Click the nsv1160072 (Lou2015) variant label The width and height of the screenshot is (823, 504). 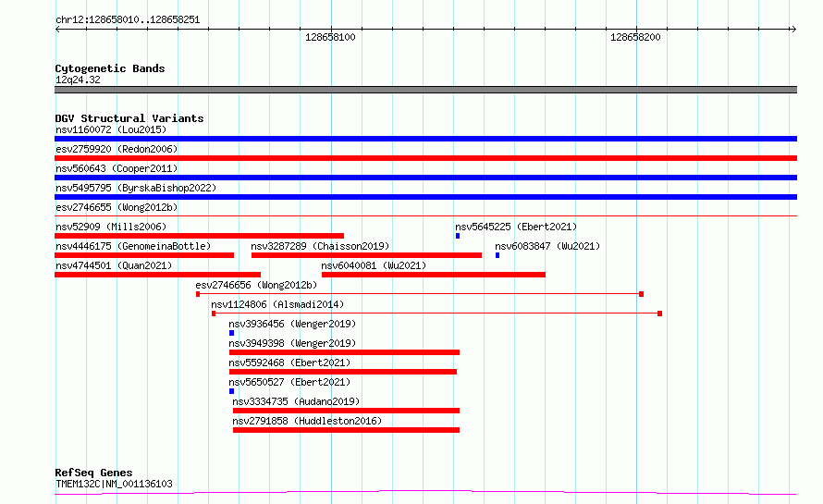point(111,129)
